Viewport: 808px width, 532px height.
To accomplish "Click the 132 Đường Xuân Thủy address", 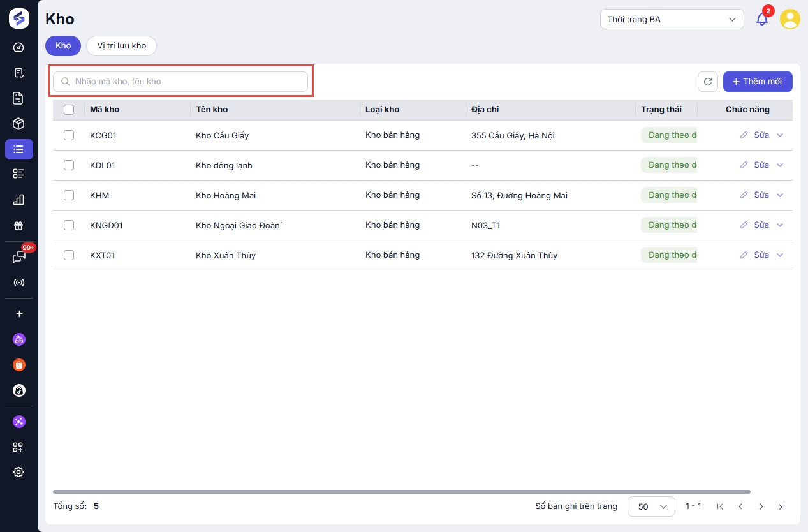I will point(514,255).
